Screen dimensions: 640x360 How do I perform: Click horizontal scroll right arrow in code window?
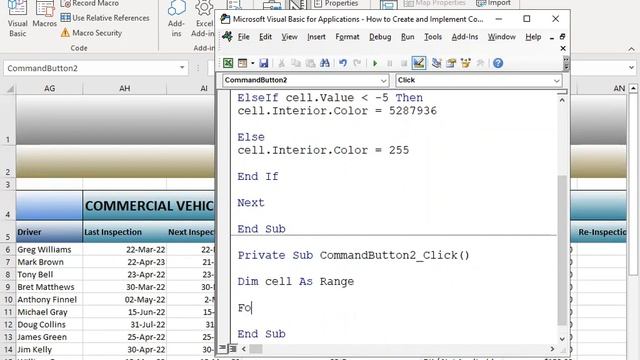coord(552,349)
